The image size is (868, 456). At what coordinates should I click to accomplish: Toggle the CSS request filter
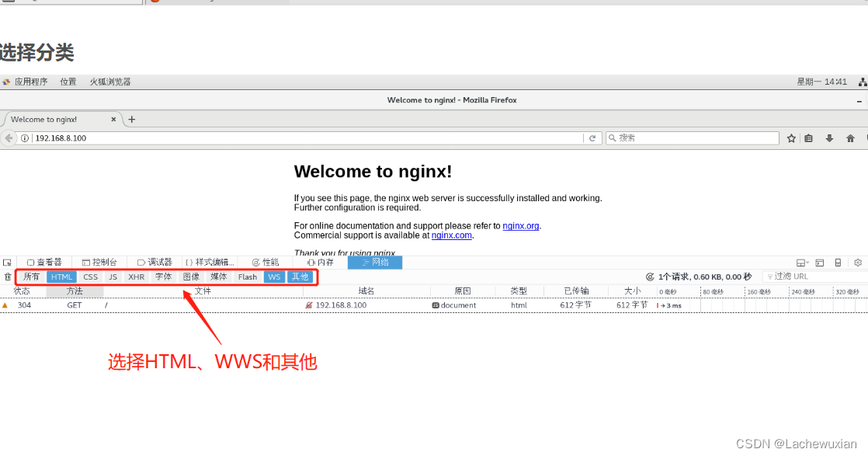[x=90, y=277]
